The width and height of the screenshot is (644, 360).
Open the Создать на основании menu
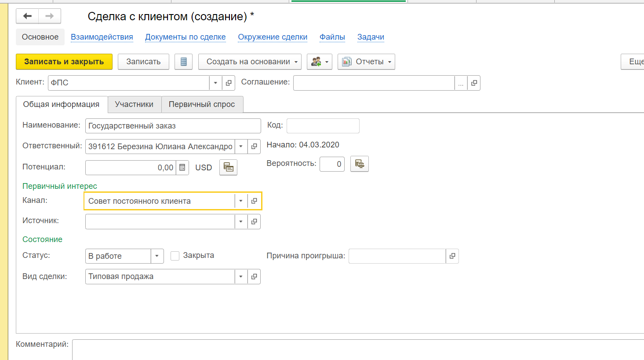click(x=249, y=62)
